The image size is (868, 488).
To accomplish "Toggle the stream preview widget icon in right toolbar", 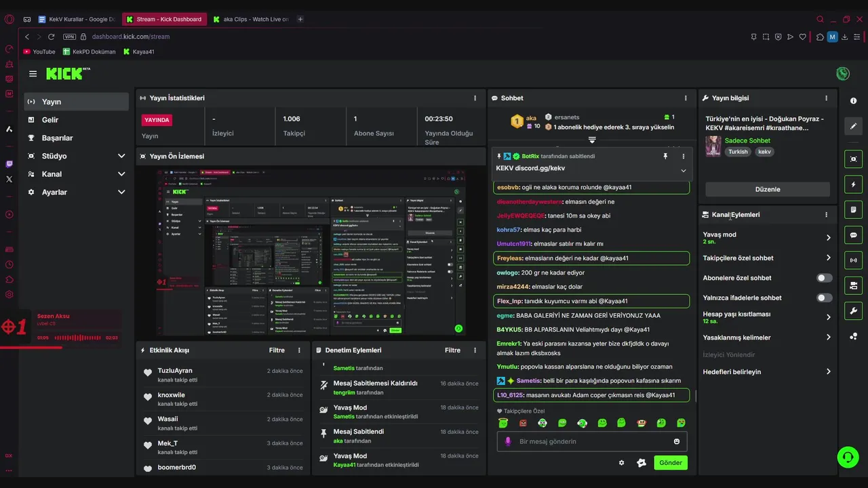I will pos(853,159).
